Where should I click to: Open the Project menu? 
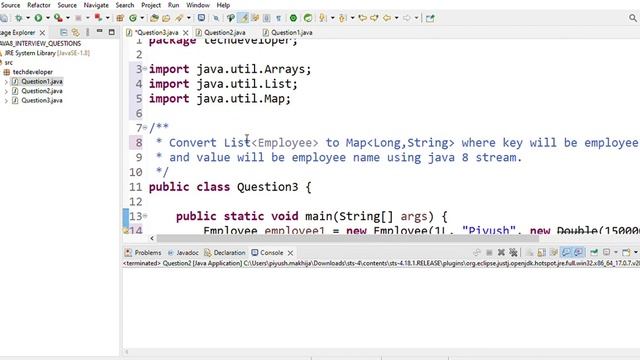pos(151,5)
